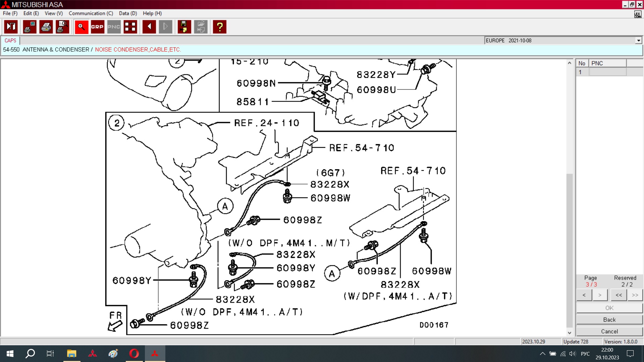
Task: Open the Data (D) menu
Action: pos(128,13)
